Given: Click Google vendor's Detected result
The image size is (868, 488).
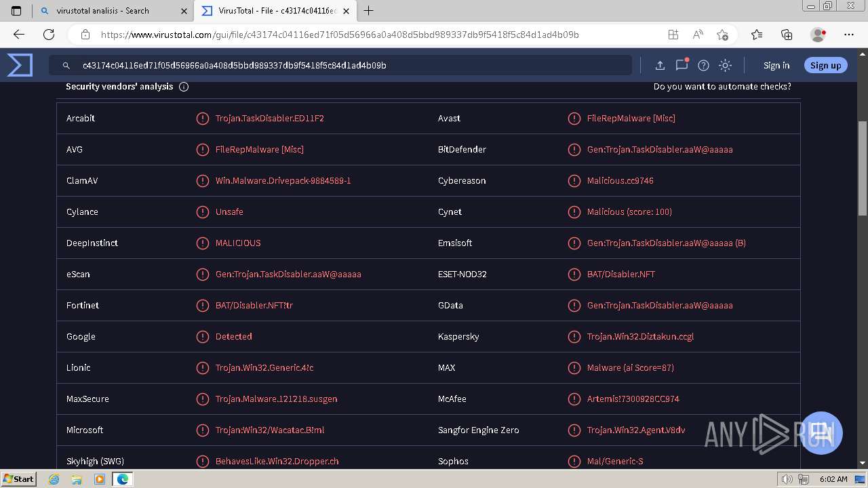Looking at the screenshot, I should (234, 337).
